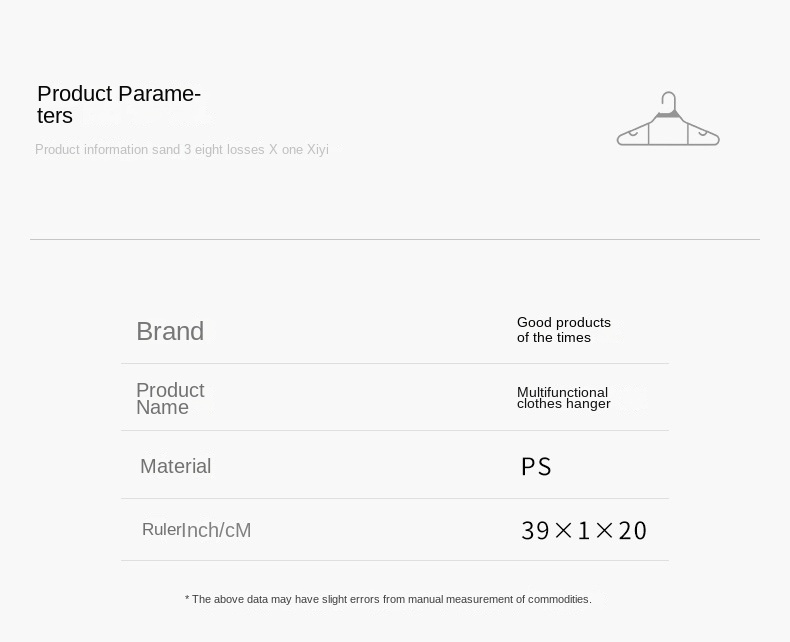Select the "Brand" row label
Viewport: 790px width, 642px height.
(x=170, y=331)
